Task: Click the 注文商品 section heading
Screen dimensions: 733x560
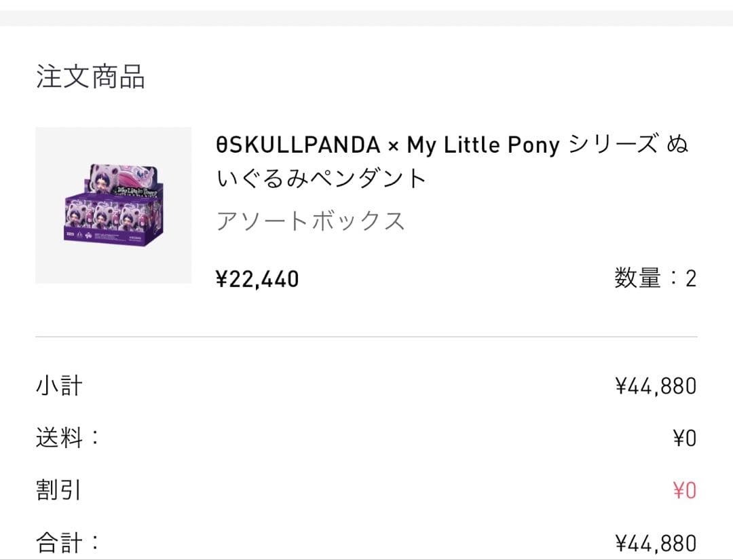Action: point(90,77)
